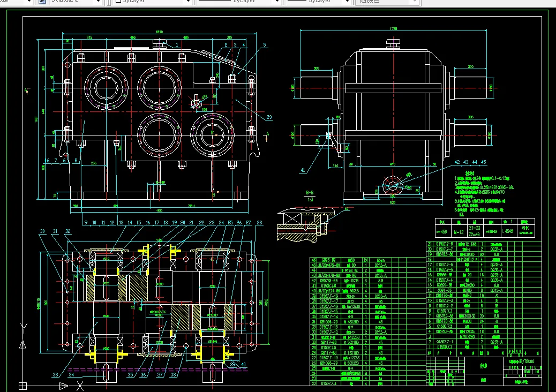556x392 pixels.
Task: Open the linetype ByLayer dropdown
Action: click(x=277, y=2)
